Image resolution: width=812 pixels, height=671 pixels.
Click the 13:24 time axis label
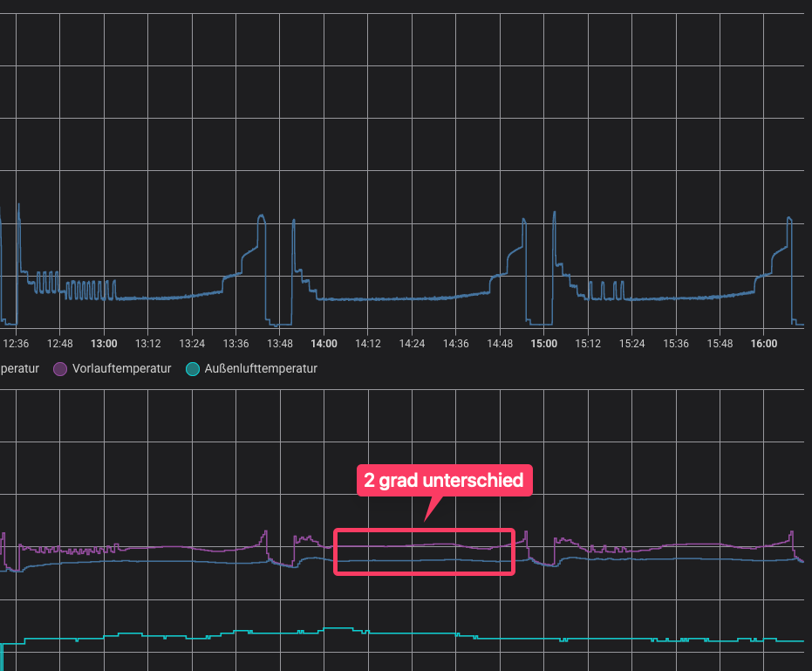tap(192, 344)
